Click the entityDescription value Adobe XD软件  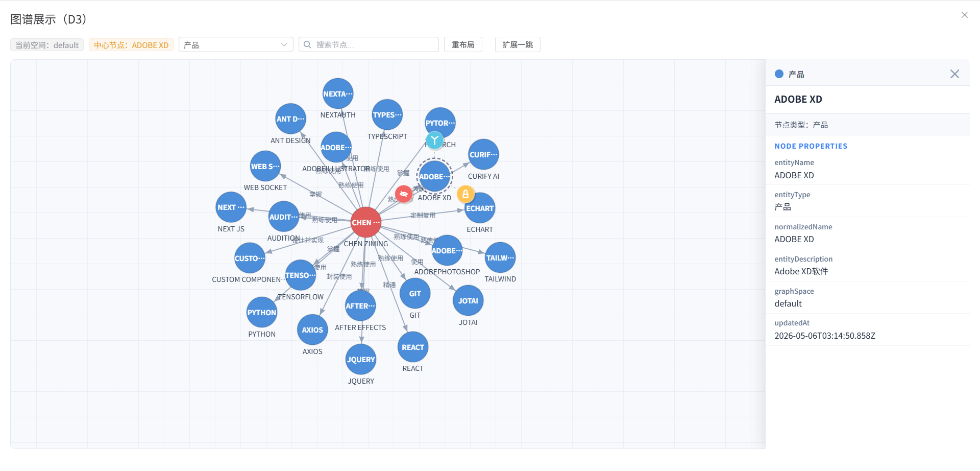pos(801,271)
